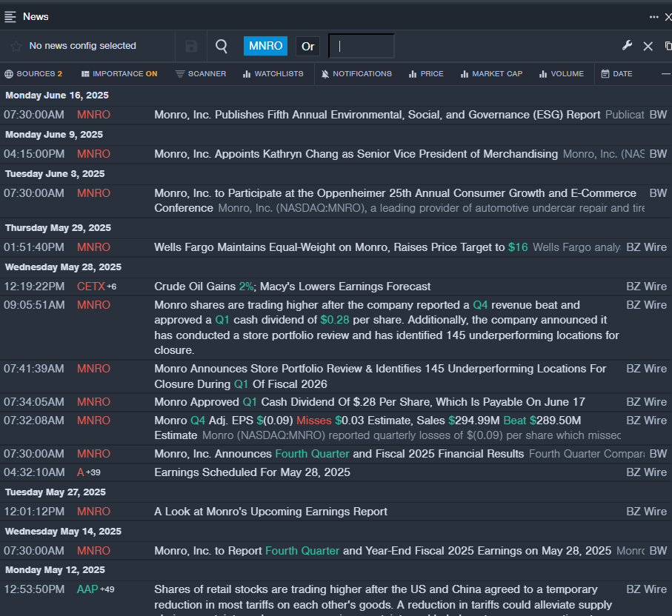Select the MNRO ticker search chip
Image resolution: width=672 pixels, height=616 pixels.
(265, 46)
